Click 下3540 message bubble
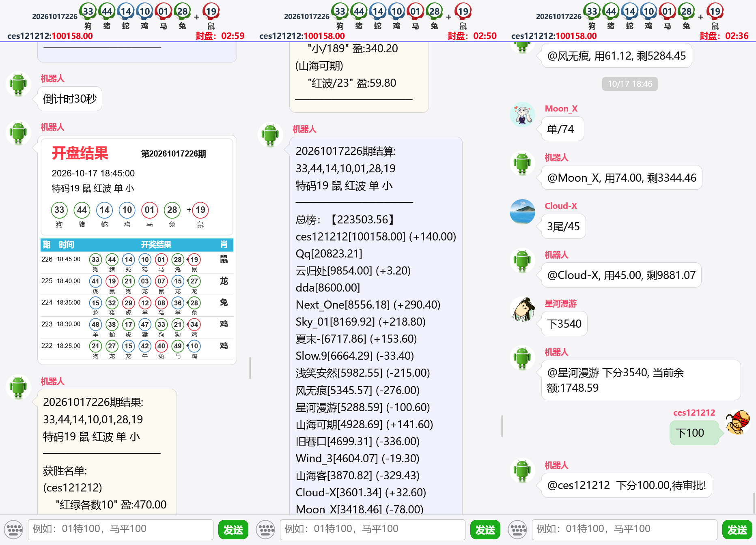Screen dimensions: 756x545 point(564,324)
